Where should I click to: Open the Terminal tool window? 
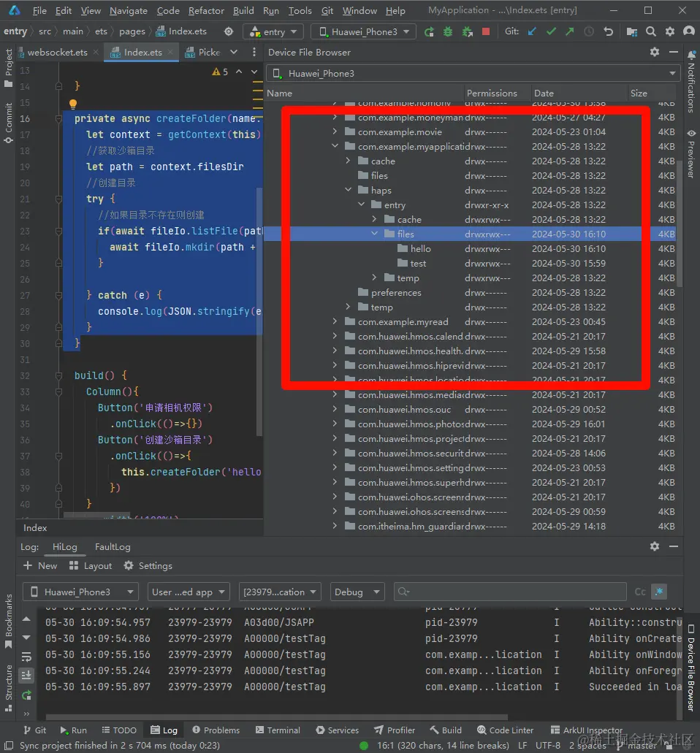278,730
